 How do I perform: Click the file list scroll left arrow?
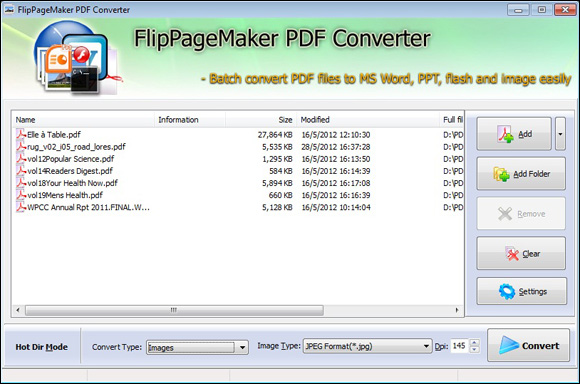[18, 310]
